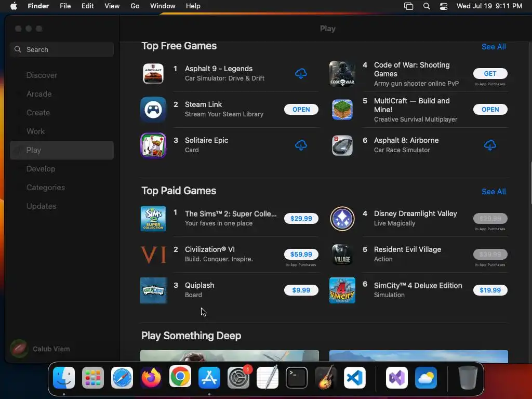Screen dimensions: 532x399
Task: Download Solitaire Epic via cloud icon
Action: [x=301, y=145]
